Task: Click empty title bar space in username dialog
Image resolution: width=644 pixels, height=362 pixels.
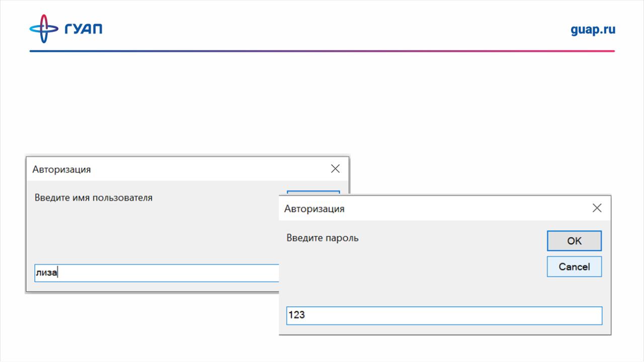Action: [x=201, y=169]
